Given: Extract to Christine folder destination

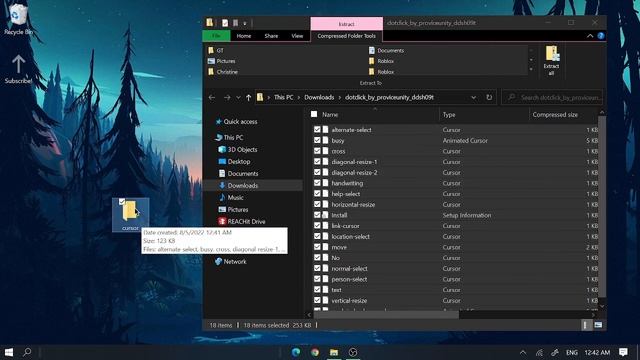Looking at the screenshot, I should click(223, 72).
